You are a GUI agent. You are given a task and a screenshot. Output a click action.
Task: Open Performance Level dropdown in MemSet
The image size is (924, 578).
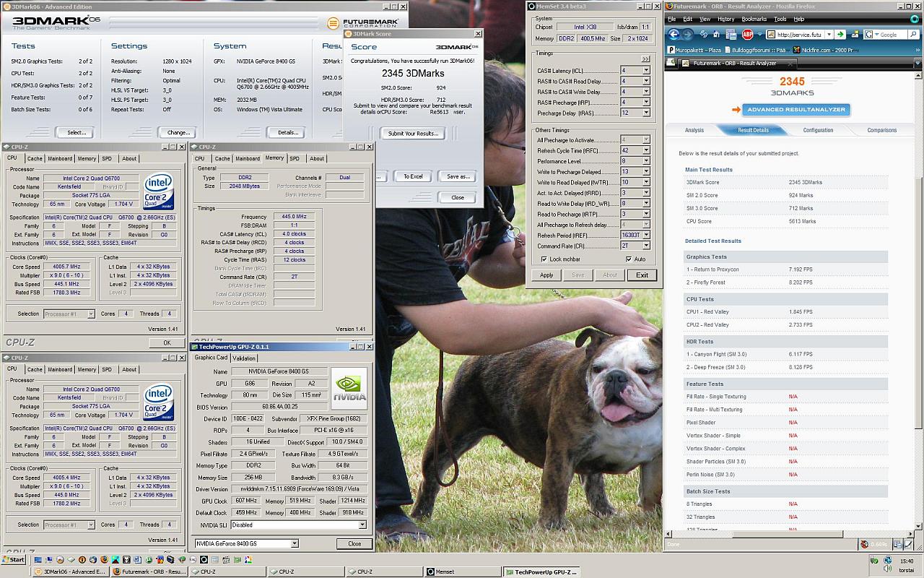[x=646, y=161]
